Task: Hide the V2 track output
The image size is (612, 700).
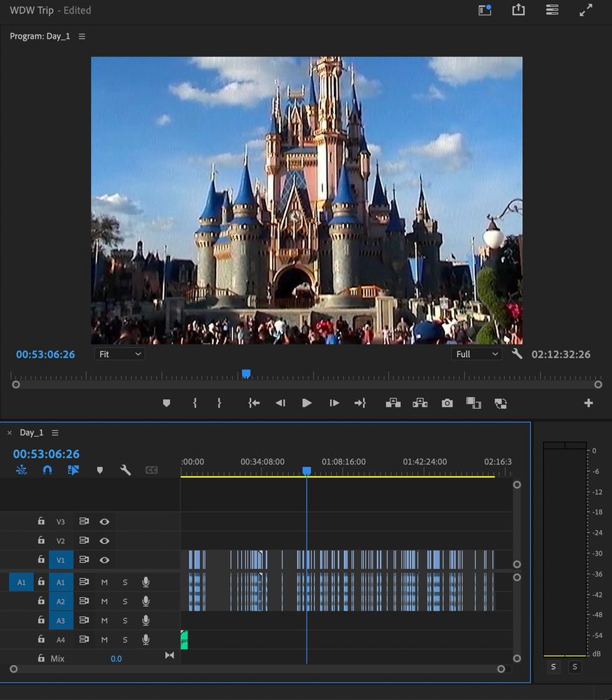Action: (104, 540)
